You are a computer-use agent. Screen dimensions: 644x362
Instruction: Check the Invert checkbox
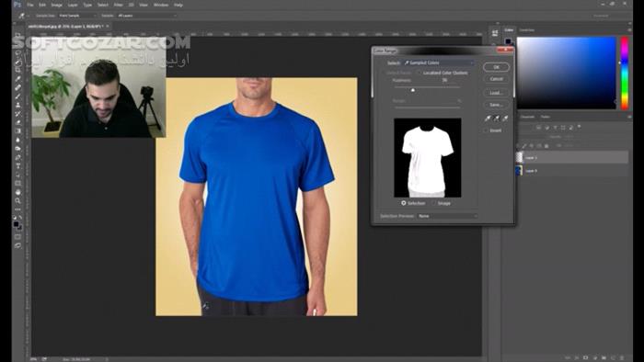(x=486, y=130)
